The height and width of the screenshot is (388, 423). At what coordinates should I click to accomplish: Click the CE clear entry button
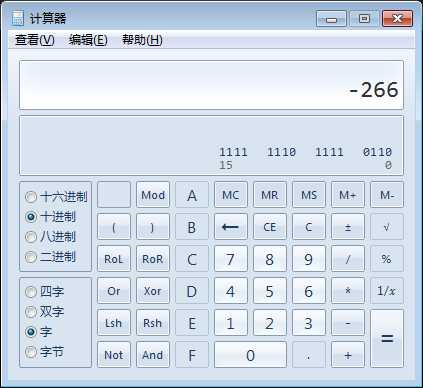[x=270, y=227]
